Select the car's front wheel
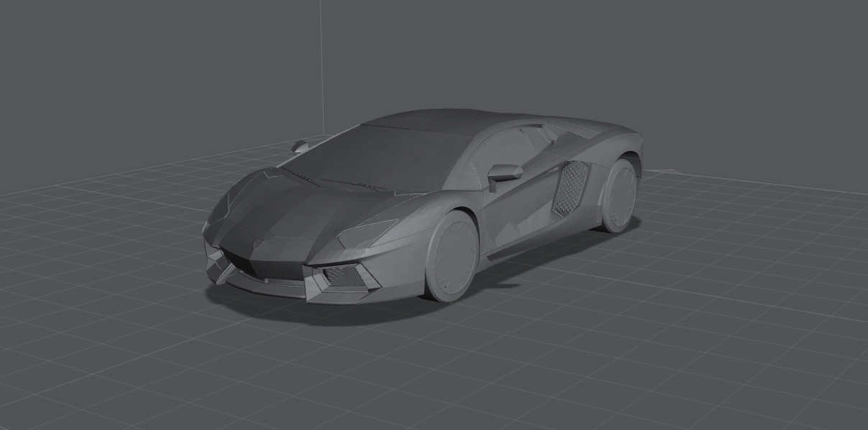This screenshot has width=868, height=430. 452,255
